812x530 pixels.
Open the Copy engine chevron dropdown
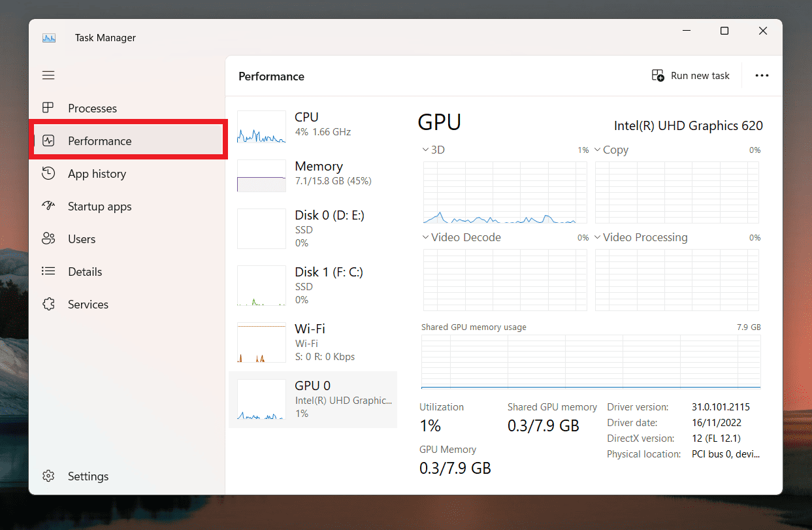point(597,150)
